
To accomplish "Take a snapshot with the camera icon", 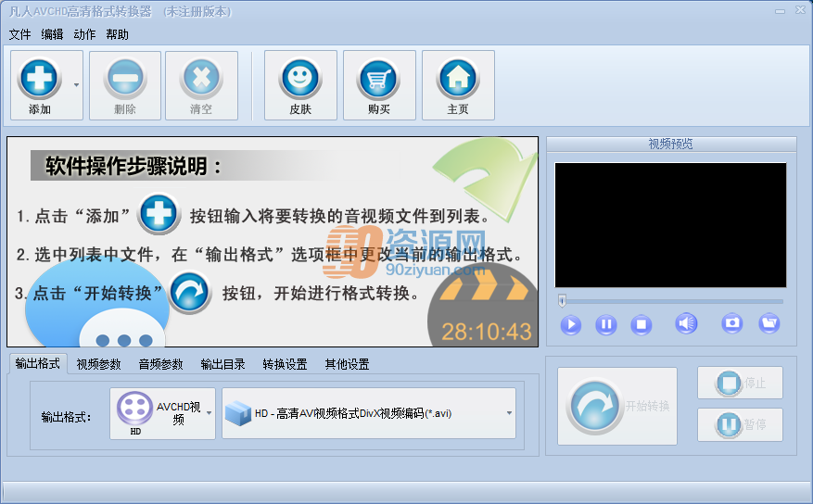I will [x=732, y=323].
